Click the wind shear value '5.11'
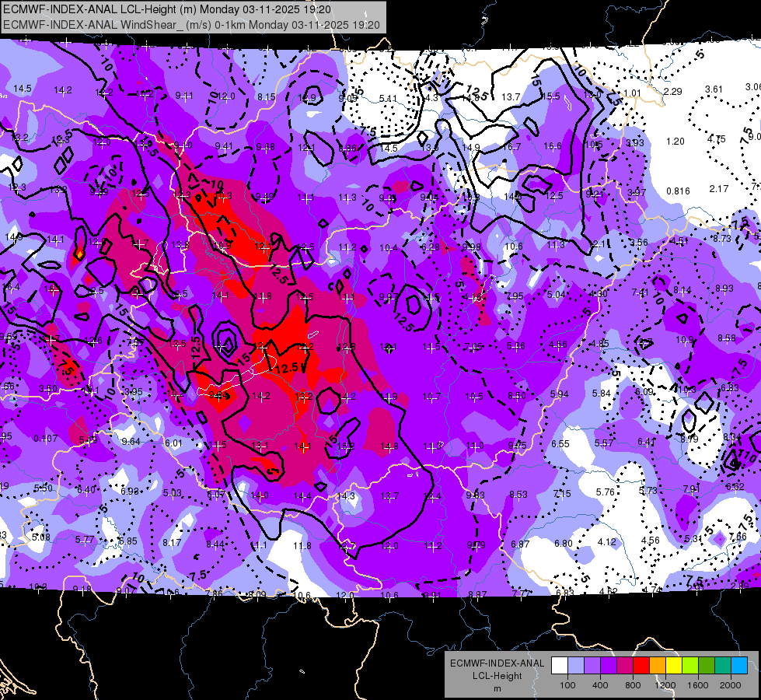This screenshot has width=761, height=700. 388,99
